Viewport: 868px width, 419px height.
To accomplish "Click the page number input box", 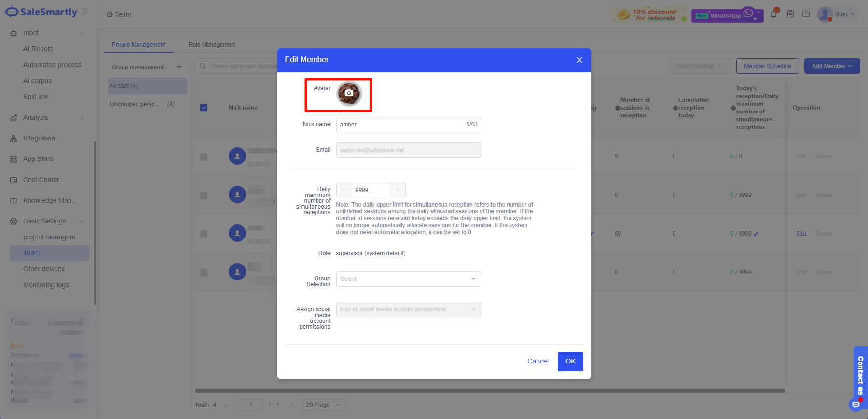I will click(x=251, y=405).
